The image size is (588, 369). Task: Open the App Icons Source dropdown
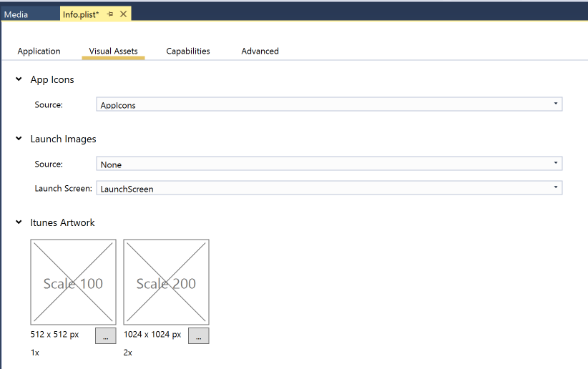click(329, 104)
